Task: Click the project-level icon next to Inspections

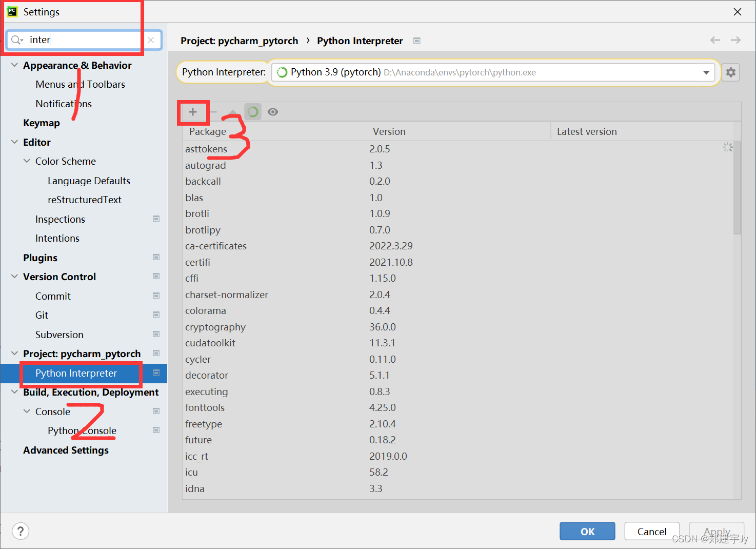Action: pos(156,219)
